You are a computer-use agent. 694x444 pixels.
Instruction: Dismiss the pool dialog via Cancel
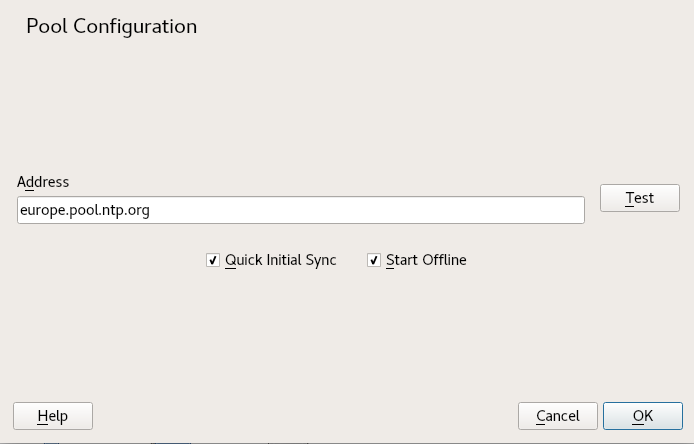[x=557, y=416]
